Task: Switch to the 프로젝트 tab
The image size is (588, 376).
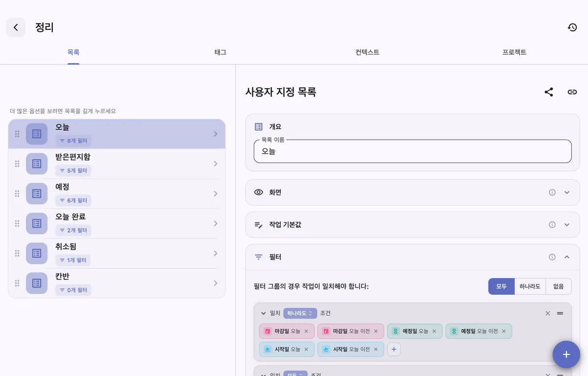Action: point(514,52)
